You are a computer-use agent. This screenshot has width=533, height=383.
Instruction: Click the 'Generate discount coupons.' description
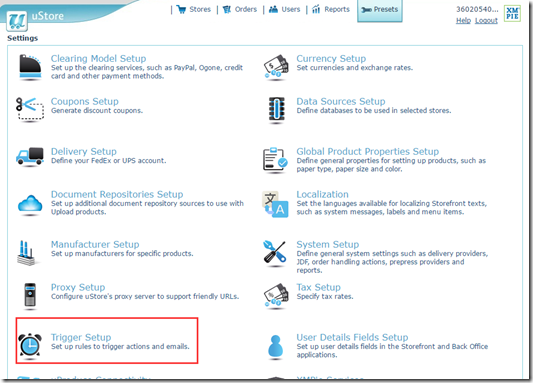[x=97, y=110]
